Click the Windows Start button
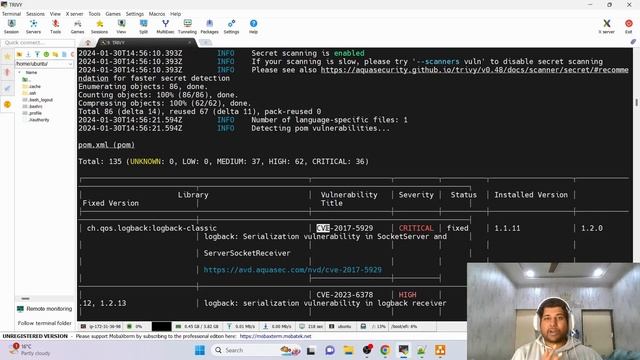640x360 pixels. 200,350
